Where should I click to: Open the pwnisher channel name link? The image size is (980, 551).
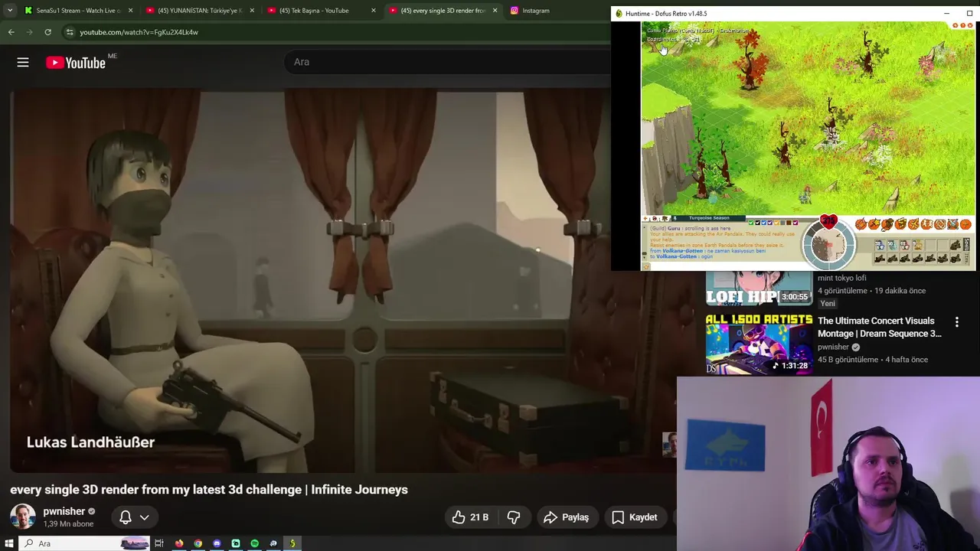click(64, 511)
